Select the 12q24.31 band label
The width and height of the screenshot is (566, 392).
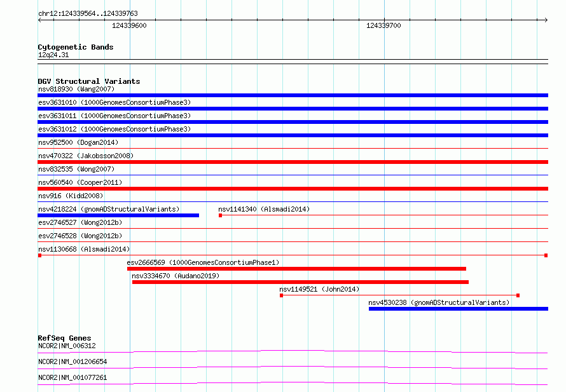pos(53,55)
